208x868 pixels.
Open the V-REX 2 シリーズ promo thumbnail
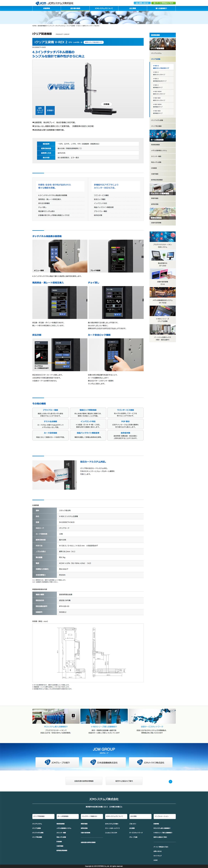[x=163, y=314]
